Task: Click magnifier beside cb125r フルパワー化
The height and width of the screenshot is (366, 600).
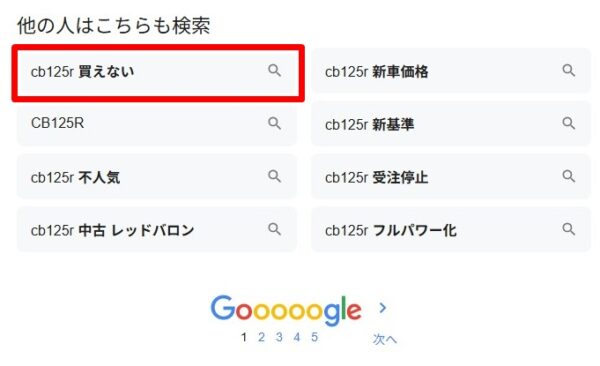Action: (569, 229)
